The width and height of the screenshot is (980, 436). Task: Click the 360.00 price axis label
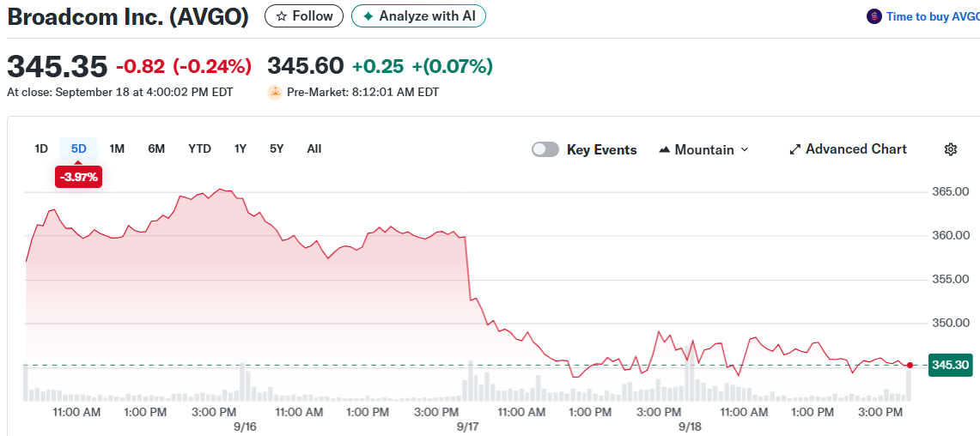click(x=950, y=235)
